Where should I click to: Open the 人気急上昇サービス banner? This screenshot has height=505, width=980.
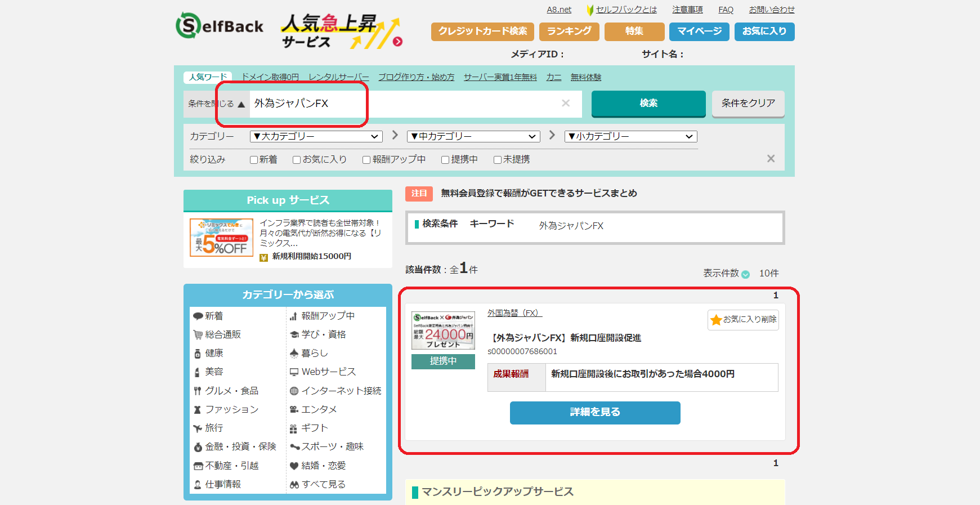coord(342,32)
